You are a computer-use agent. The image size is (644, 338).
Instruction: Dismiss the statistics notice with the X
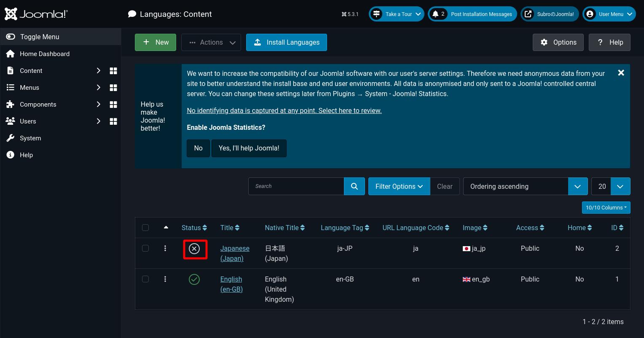tap(621, 73)
